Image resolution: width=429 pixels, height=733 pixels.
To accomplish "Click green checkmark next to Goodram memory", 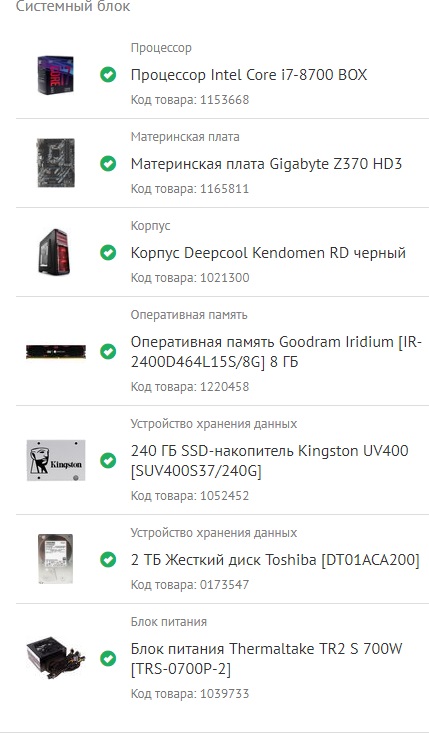I will click(108, 352).
